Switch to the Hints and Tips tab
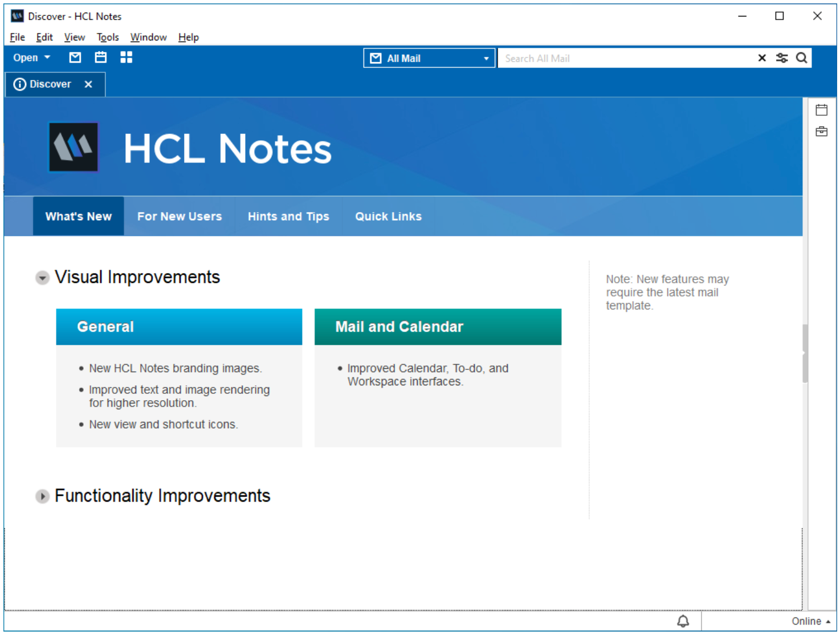 288,217
